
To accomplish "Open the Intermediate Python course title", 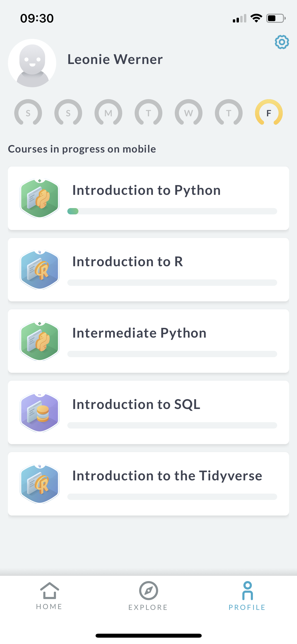I will coord(139,333).
